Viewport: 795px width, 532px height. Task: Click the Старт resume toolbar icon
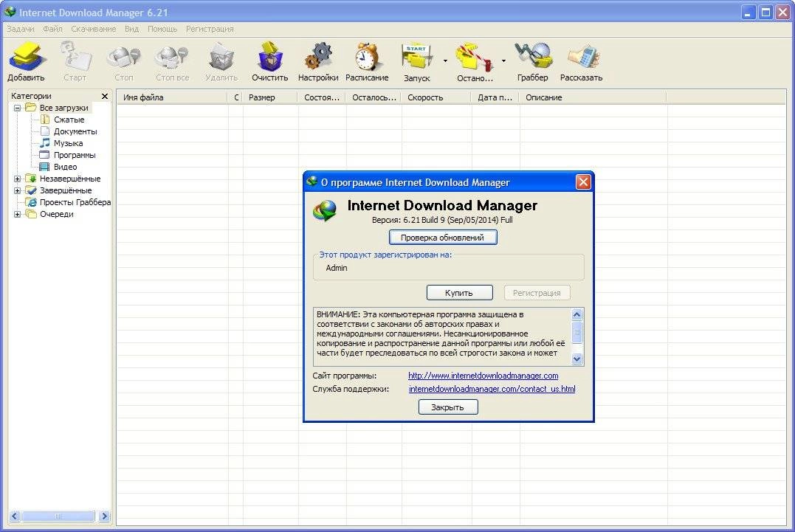tap(75, 56)
